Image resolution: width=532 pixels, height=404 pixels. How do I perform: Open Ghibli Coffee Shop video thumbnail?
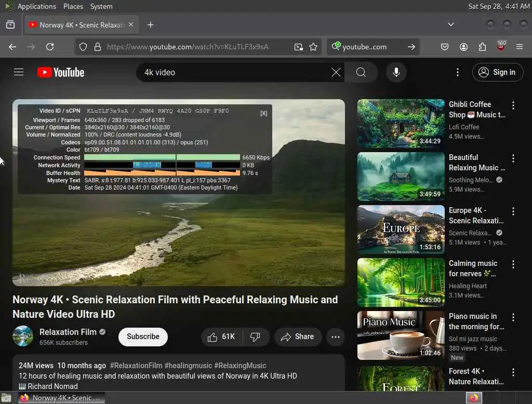tap(401, 124)
